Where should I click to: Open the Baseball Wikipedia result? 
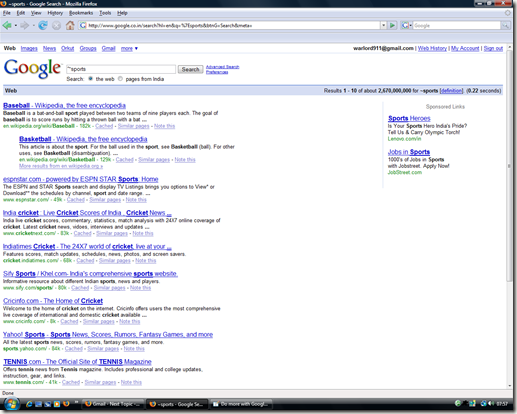click(64, 106)
